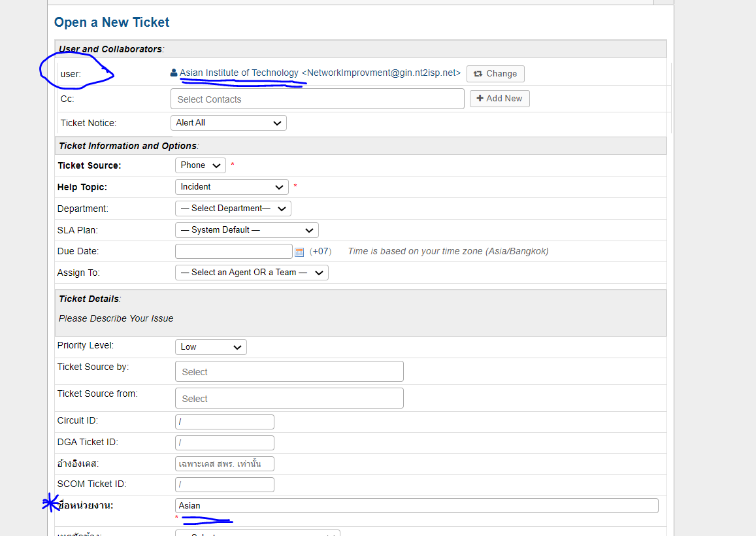Open Asian Institute of Technology user link
756x536 pixels.
(239, 73)
